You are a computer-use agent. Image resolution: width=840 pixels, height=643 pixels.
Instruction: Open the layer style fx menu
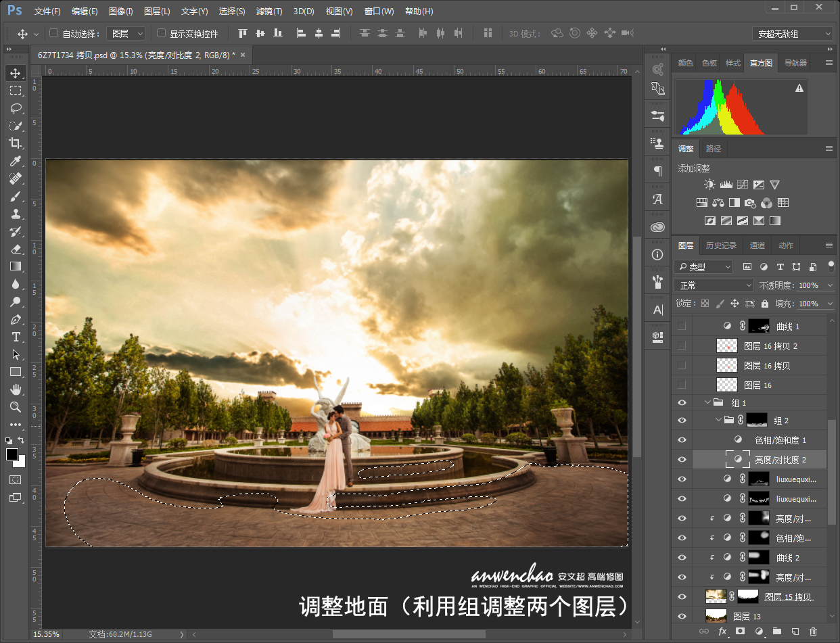coord(722,632)
